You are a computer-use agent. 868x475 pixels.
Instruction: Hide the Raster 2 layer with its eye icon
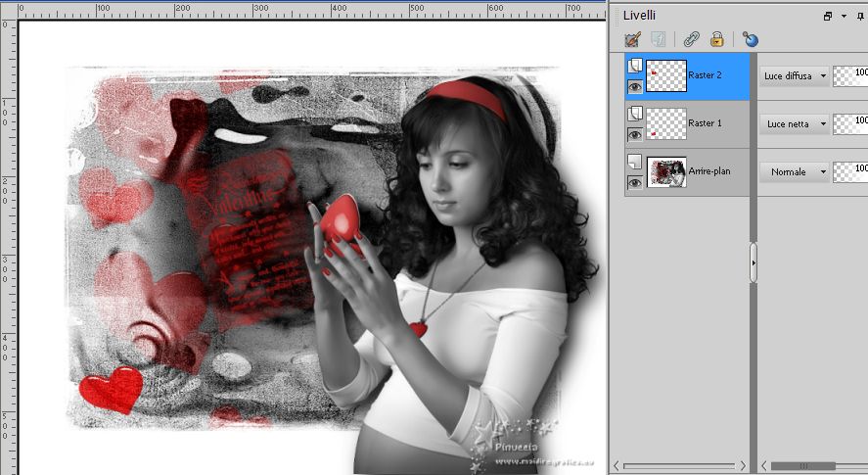click(634, 86)
